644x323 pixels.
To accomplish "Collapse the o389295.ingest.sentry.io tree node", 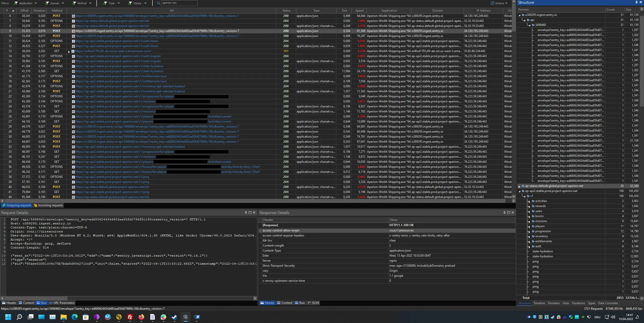I will [x=519, y=15].
